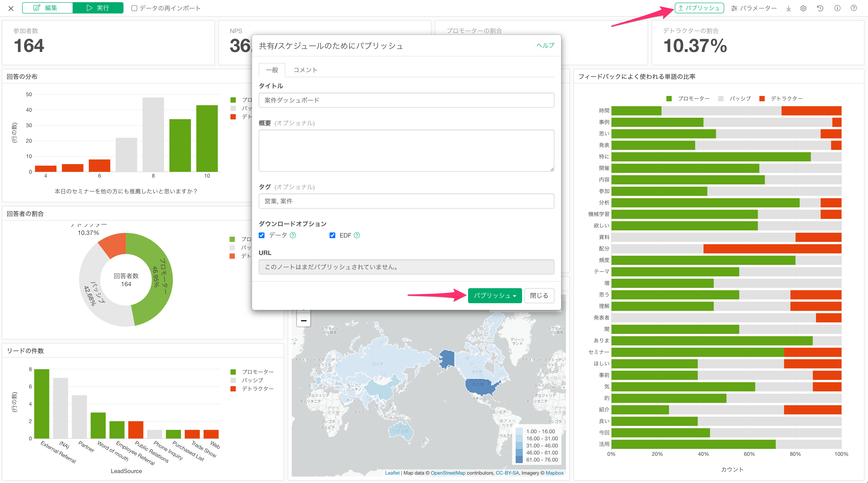Click into the 概要 text area

point(406,151)
